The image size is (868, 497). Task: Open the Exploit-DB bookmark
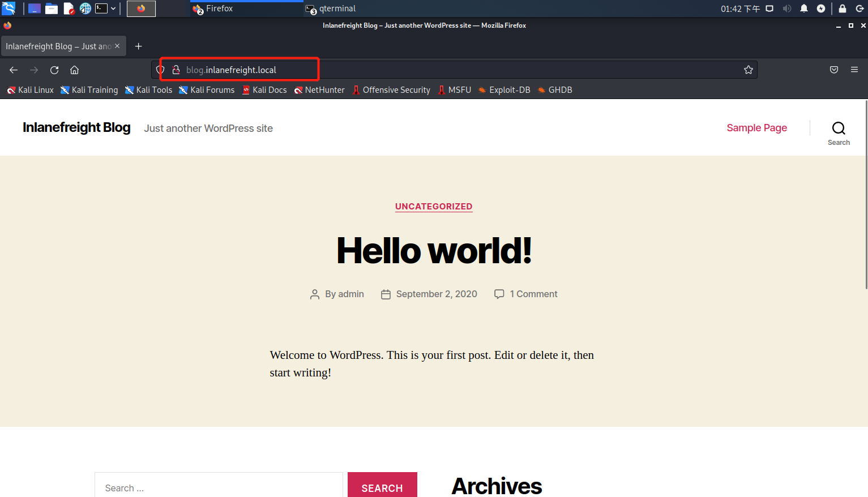point(504,90)
